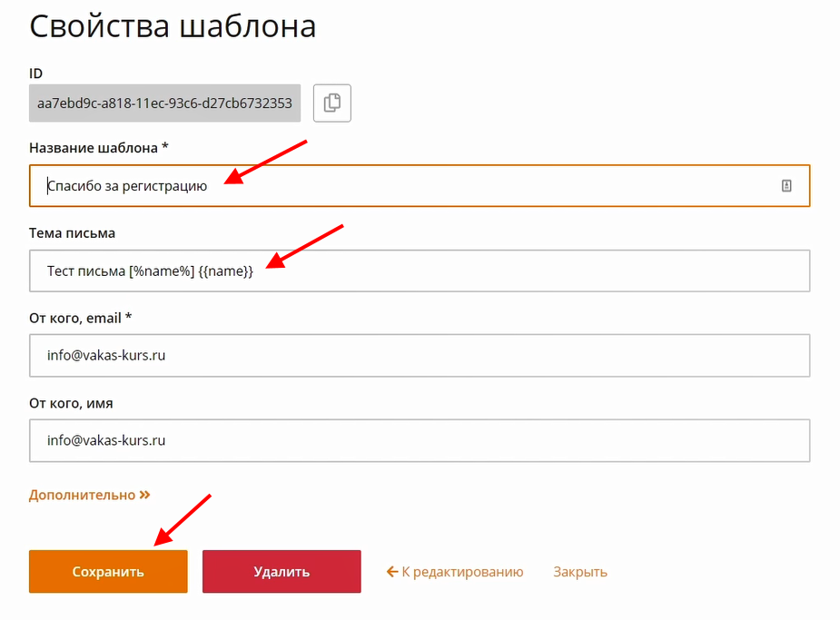840x620 pixels.
Task: Select the От кого, email input
Action: [419, 356]
